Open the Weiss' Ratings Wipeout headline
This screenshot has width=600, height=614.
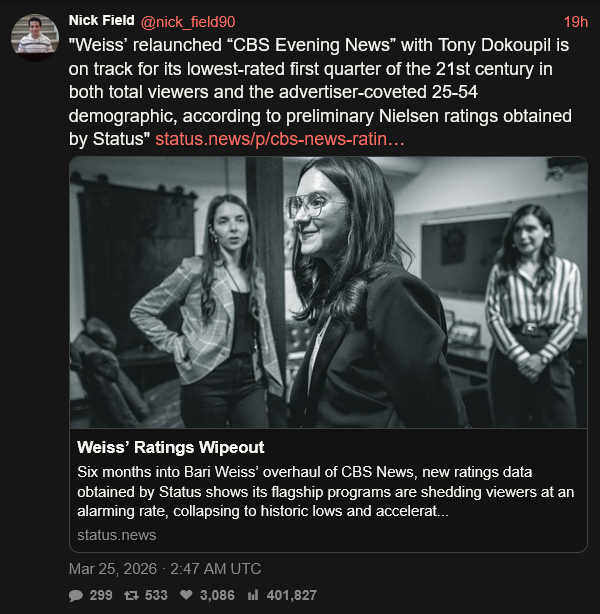[x=171, y=447]
